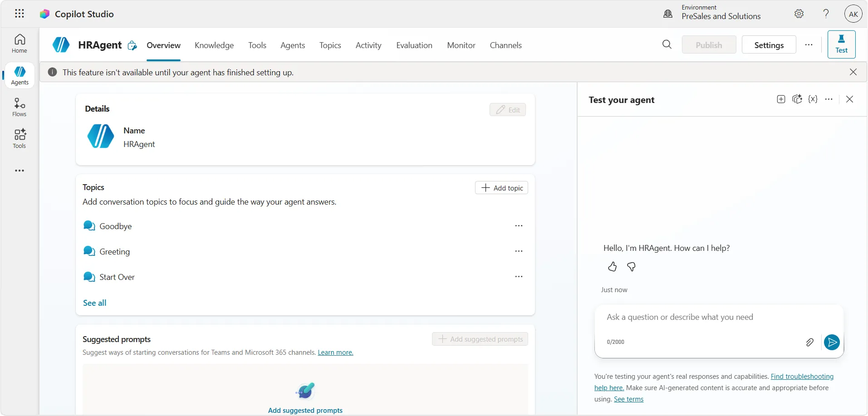Open the Learn more link

click(335, 352)
